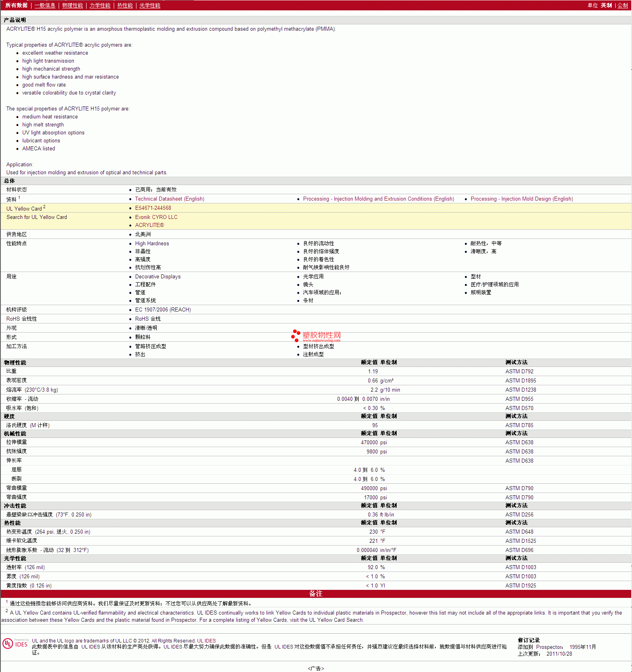Search Yellow Card for Evonik CYRO LLC
This screenshot has width=632, height=672.
point(156,217)
